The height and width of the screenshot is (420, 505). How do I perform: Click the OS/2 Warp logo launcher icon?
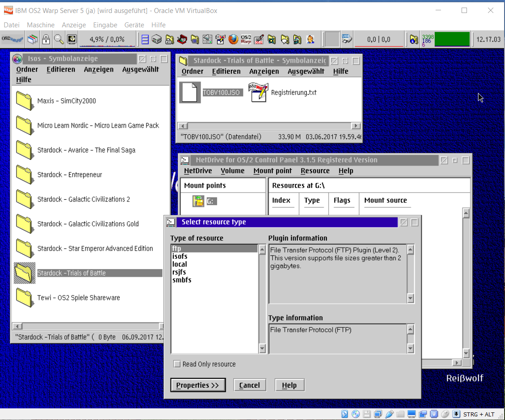(246, 39)
